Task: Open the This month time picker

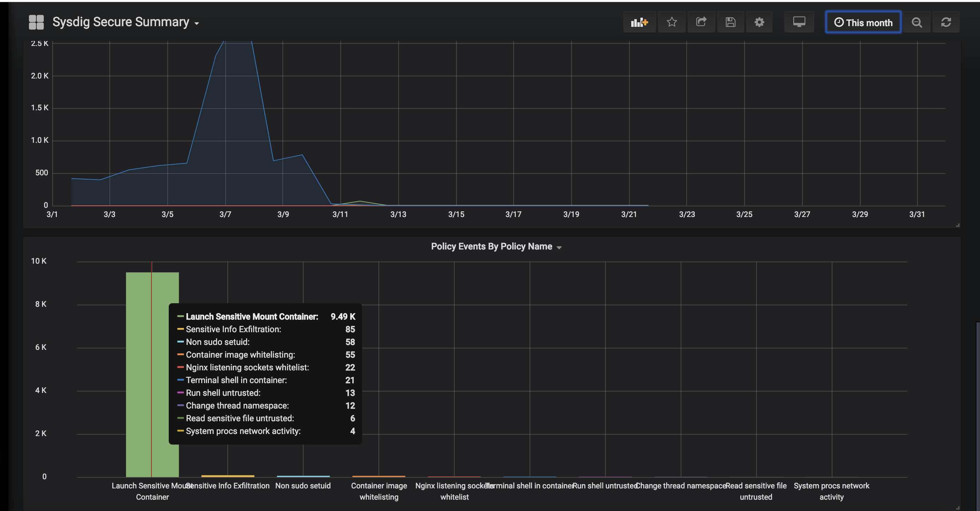Action: (863, 23)
